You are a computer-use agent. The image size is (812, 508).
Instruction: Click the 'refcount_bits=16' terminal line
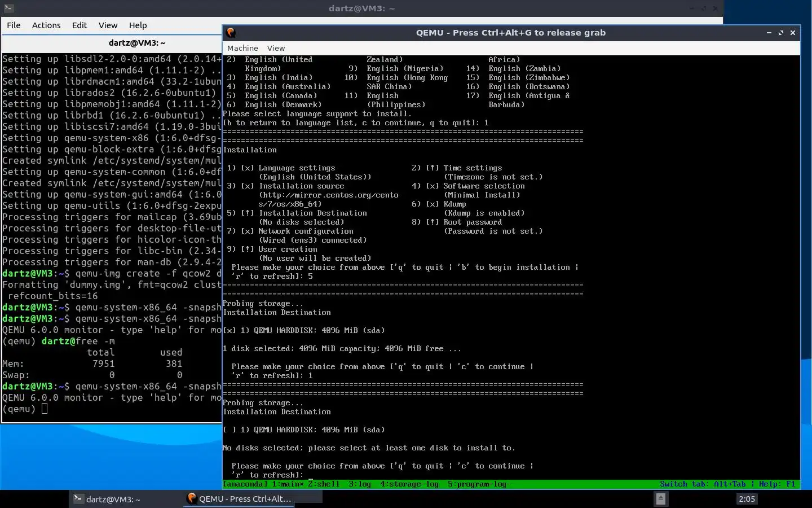pos(52,296)
